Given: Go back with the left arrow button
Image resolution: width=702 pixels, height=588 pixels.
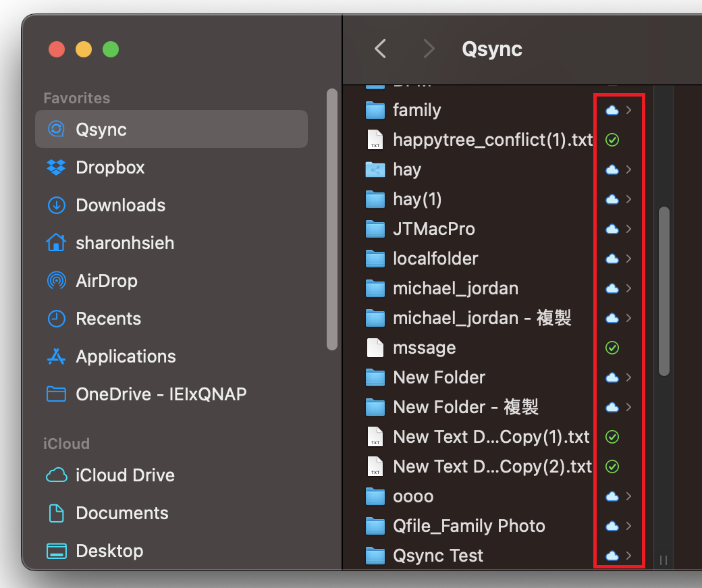Looking at the screenshot, I should (381, 49).
